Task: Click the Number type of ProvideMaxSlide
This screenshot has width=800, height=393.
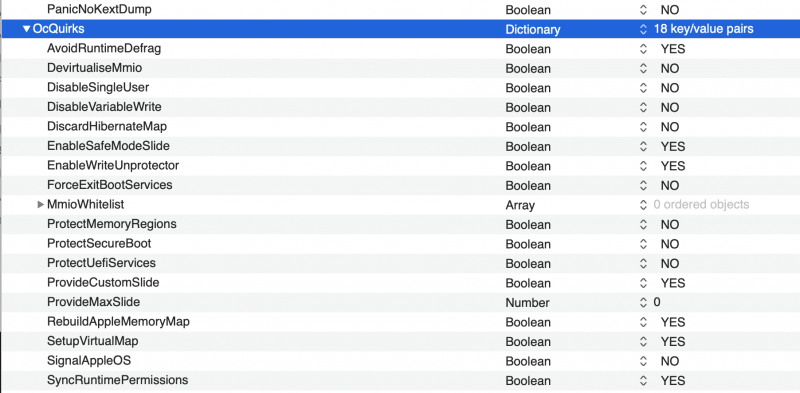Action: (528, 303)
